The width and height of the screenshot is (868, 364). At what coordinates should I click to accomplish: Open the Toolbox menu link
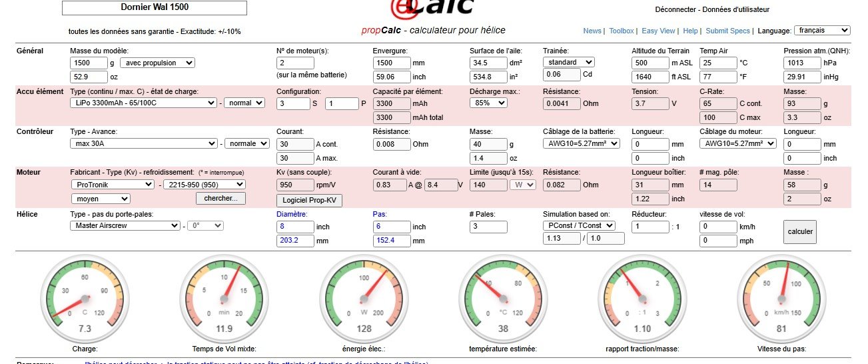tap(621, 31)
